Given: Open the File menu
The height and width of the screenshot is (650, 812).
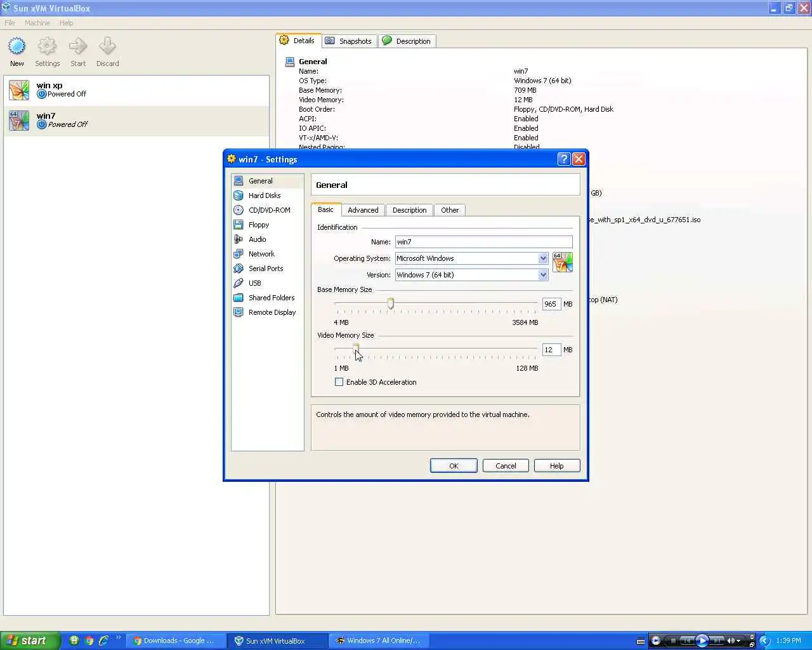Looking at the screenshot, I should [10, 23].
